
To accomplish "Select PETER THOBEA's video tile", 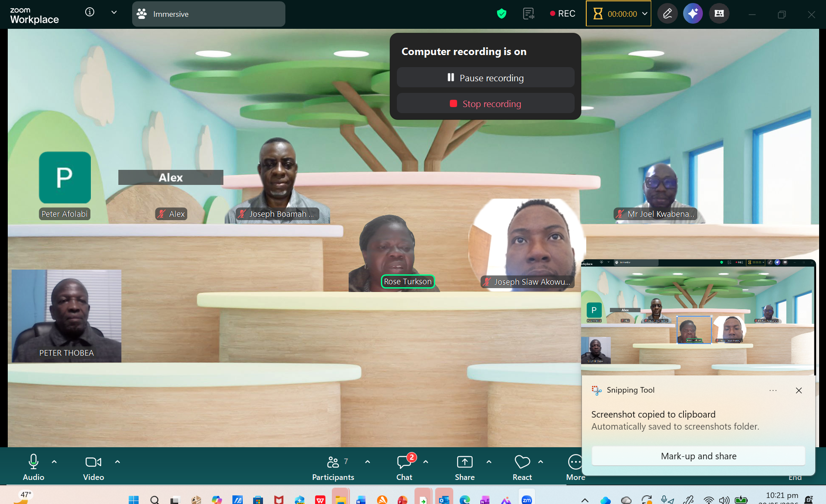I will click(67, 316).
